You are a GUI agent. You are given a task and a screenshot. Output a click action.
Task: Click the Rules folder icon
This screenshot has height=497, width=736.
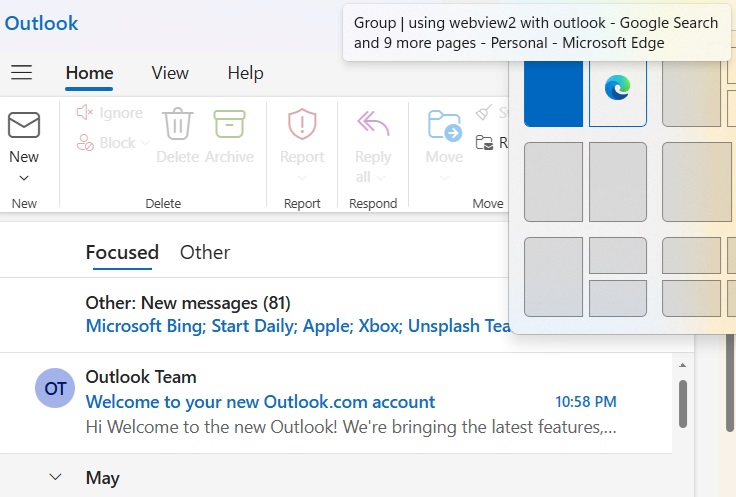pos(484,142)
